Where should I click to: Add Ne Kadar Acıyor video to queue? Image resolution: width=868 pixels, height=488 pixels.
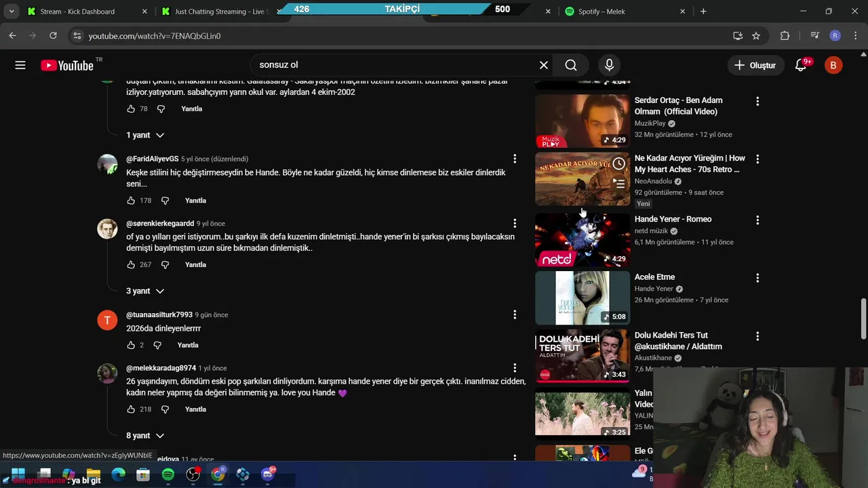(x=618, y=182)
